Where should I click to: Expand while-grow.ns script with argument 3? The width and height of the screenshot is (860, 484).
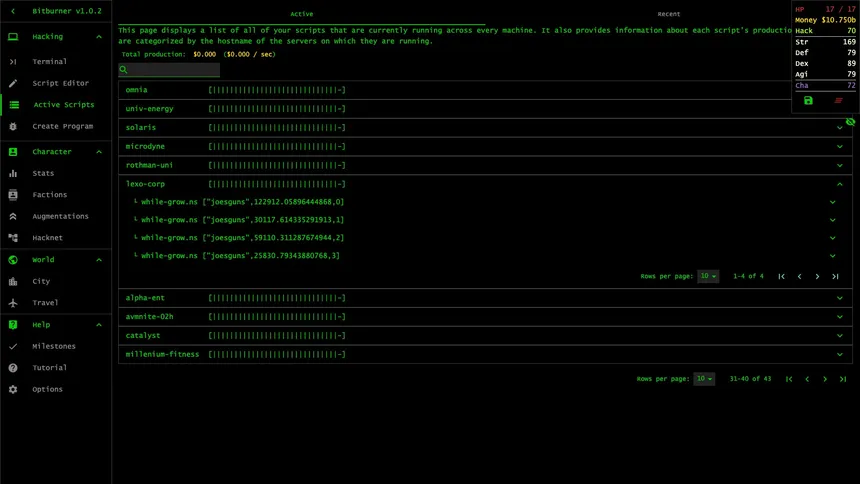tap(833, 256)
